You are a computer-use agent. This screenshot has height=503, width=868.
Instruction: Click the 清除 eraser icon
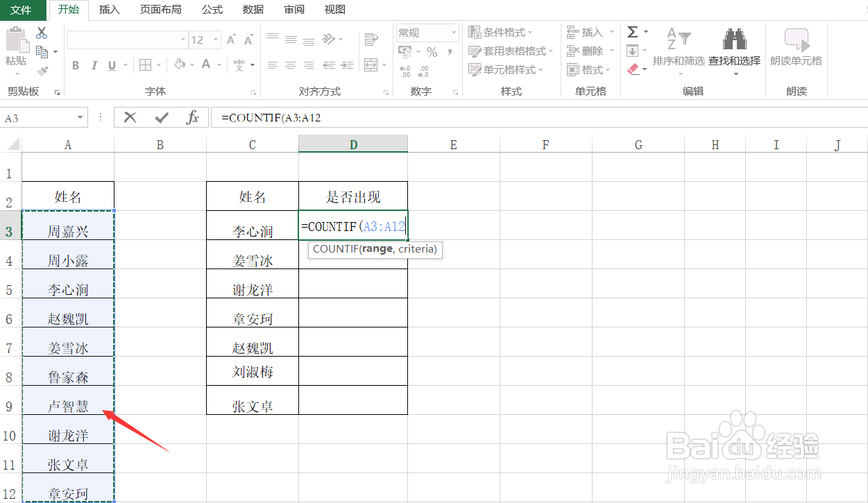coord(632,69)
